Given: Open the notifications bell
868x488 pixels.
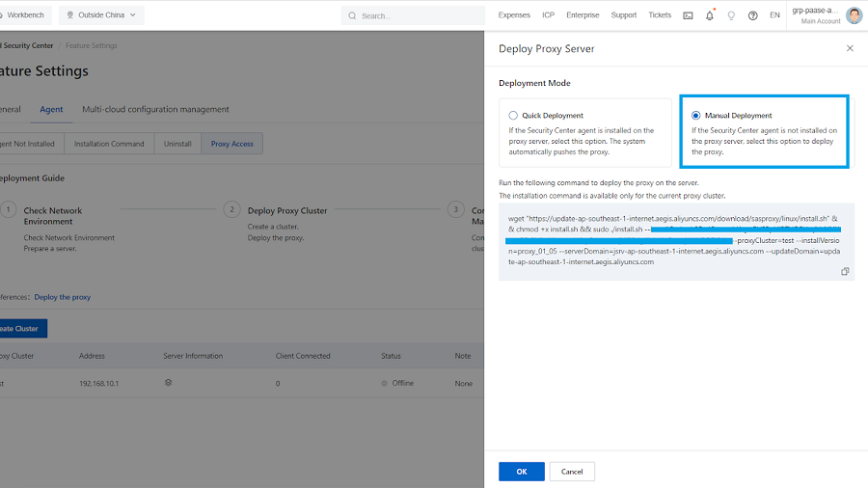Looking at the screenshot, I should [x=710, y=15].
